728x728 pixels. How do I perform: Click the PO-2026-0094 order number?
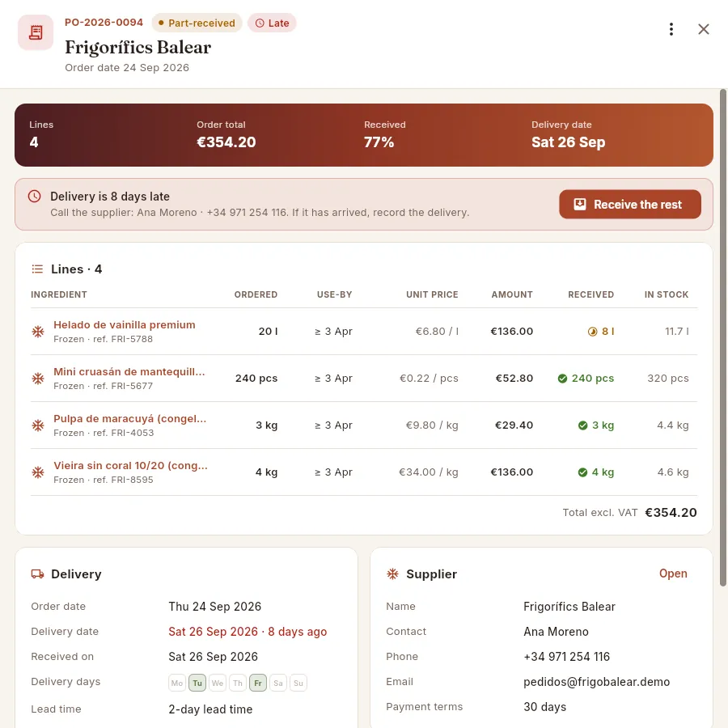point(104,23)
